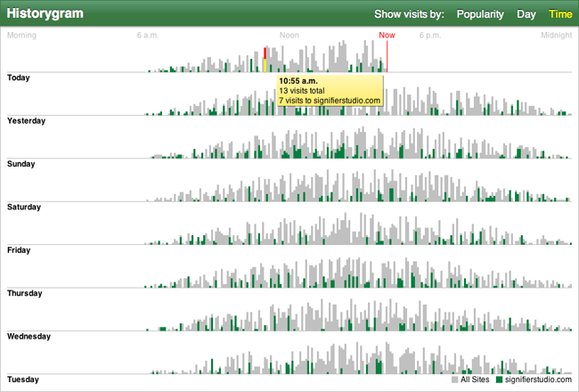The image size is (579, 392).
Task: Click the Historygram title
Action: pyautogui.click(x=45, y=13)
